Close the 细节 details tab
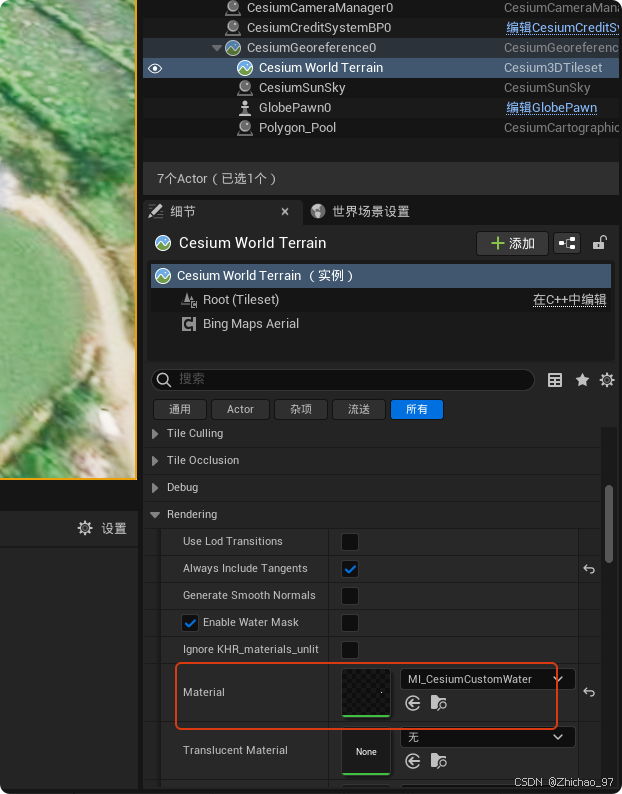This screenshot has width=622, height=794. click(x=285, y=212)
